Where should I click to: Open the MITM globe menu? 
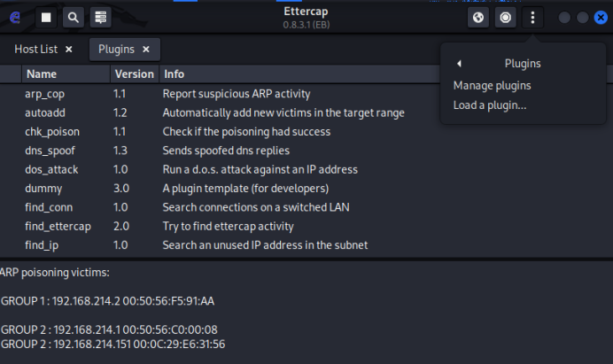478,17
